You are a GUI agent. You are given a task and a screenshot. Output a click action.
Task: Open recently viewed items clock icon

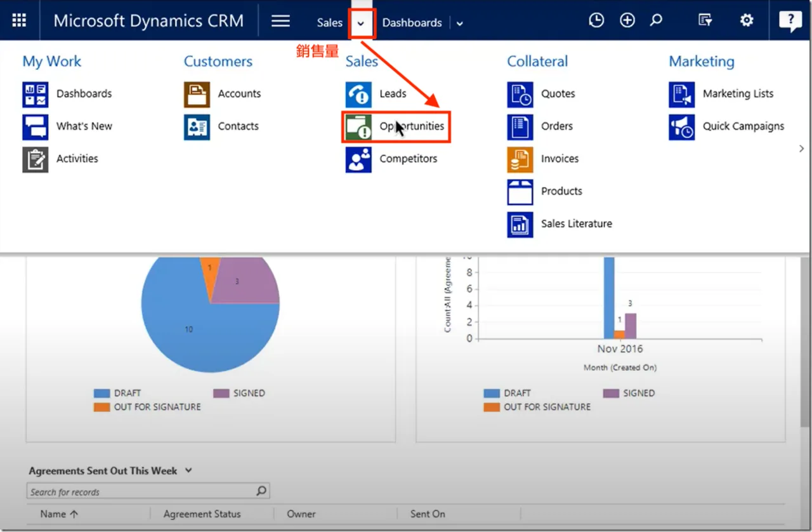pos(596,20)
